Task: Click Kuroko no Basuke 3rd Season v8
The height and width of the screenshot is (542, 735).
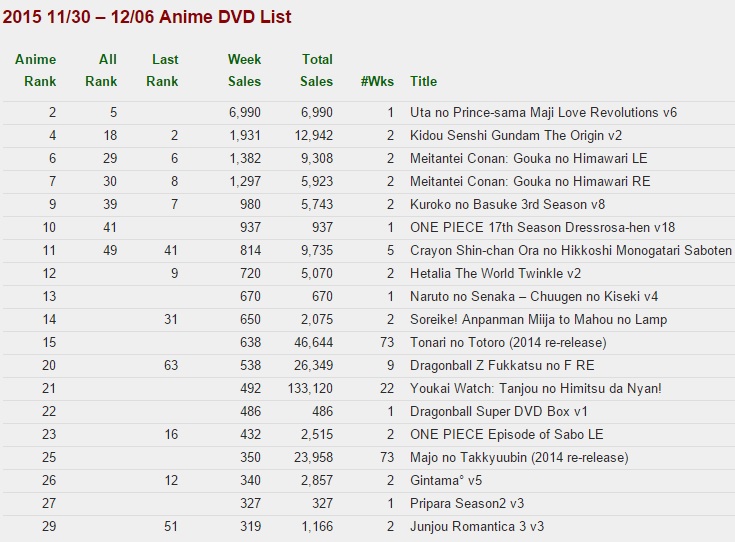Action: 507,204
